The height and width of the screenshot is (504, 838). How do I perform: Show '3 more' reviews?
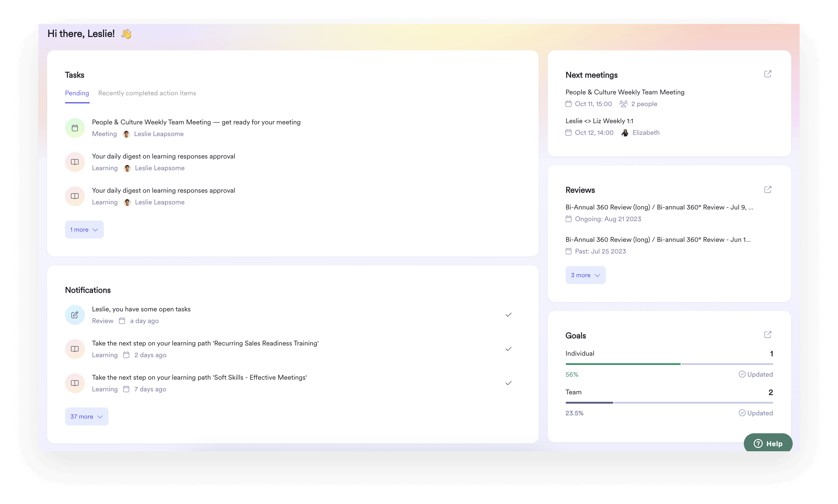click(585, 275)
